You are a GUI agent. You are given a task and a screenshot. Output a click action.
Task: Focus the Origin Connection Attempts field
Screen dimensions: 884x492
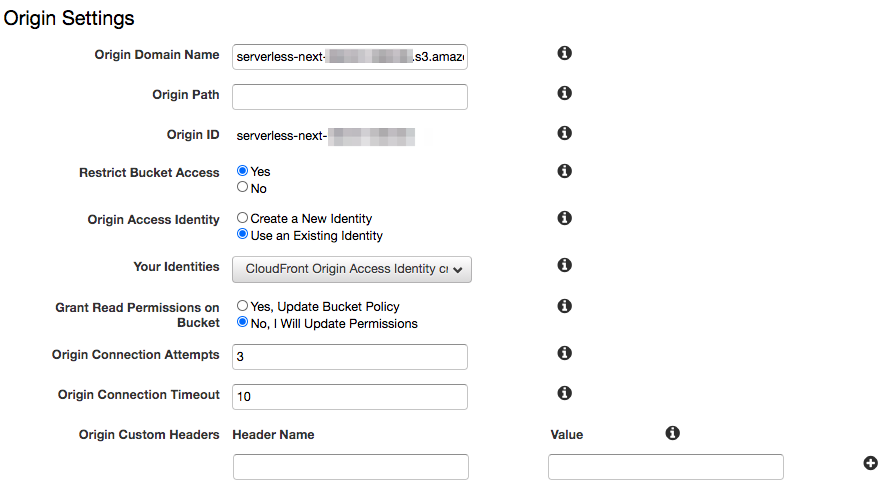350,357
